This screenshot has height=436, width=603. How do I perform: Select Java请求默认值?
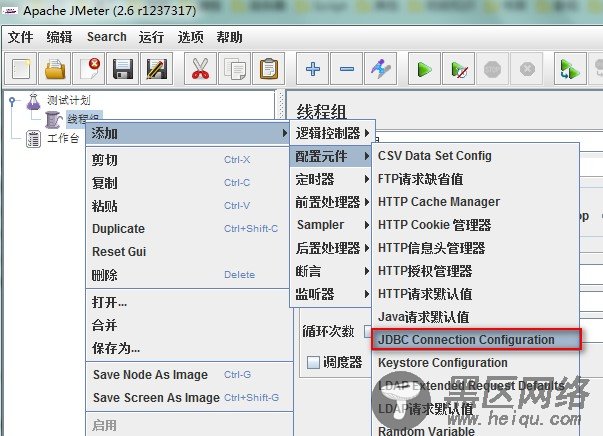[475, 317]
